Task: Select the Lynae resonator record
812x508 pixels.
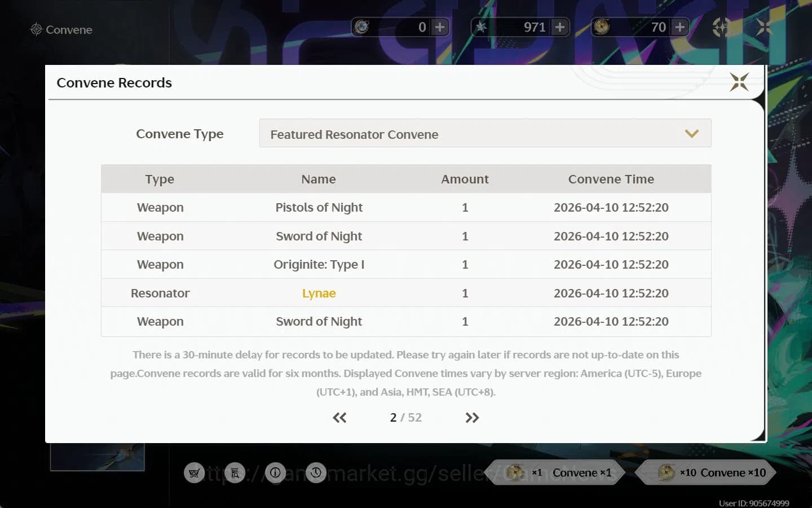Action: click(319, 294)
